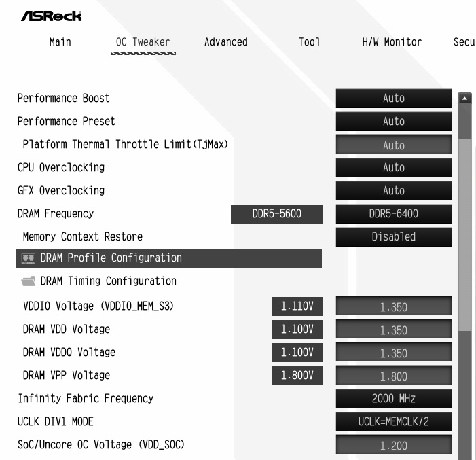
Task: Click the scrollbar up arrow
Action: pyautogui.click(x=464, y=99)
